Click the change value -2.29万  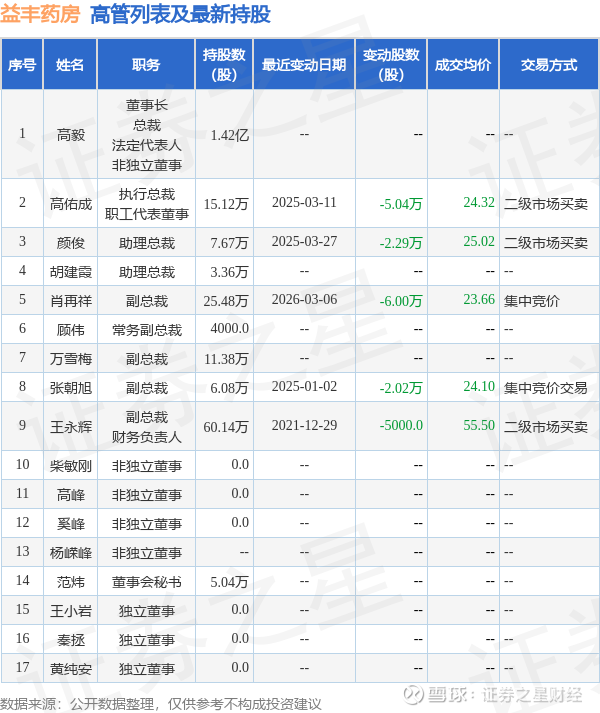tap(401, 243)
